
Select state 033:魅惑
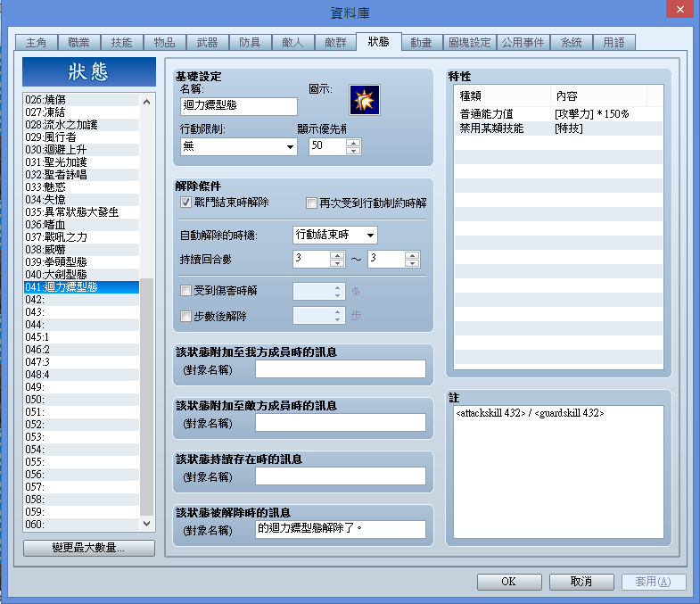(82, 187)
